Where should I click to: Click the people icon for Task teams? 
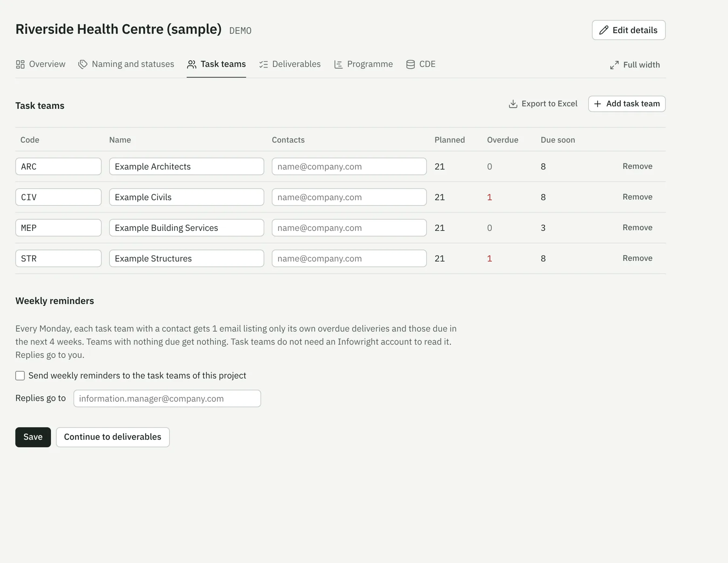tap(192, 64)
